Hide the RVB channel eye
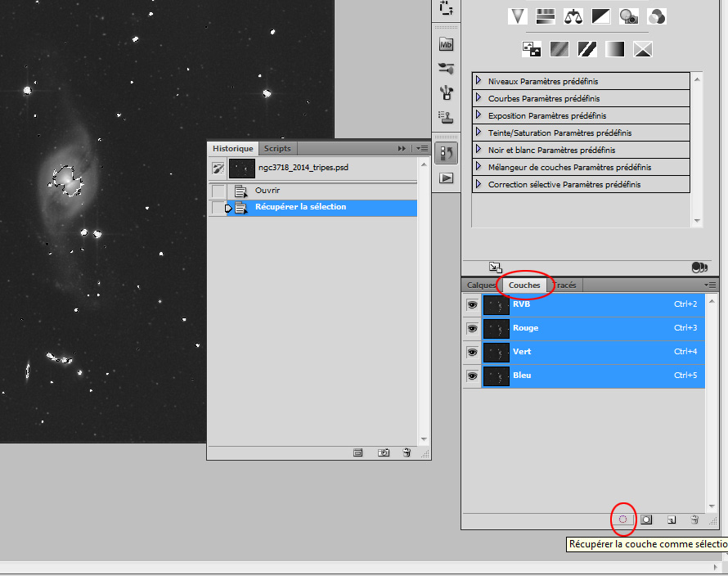Screen dimensions: 728x576 click(472, 304)
